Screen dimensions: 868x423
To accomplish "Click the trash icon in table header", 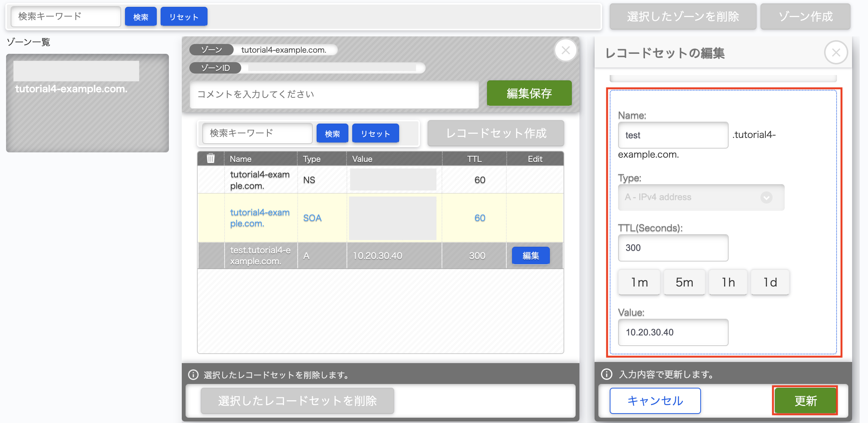I will point(211,158).
